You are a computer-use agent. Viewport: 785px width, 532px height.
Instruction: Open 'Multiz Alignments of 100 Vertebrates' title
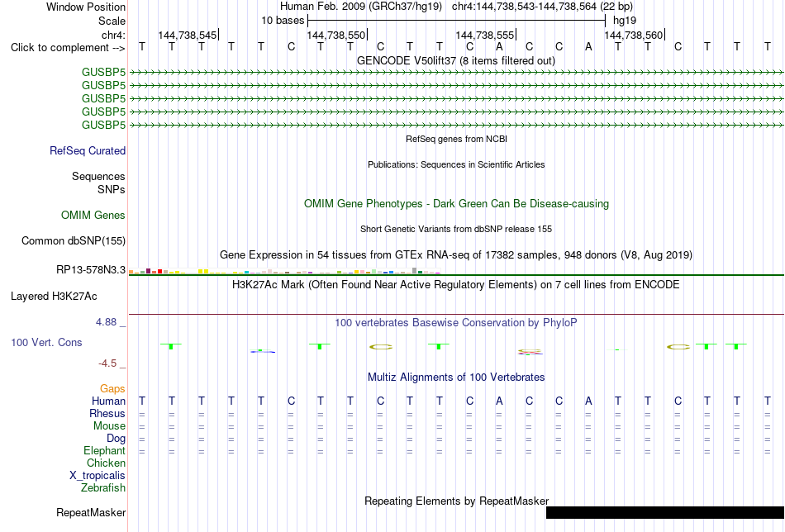(456, 378)
